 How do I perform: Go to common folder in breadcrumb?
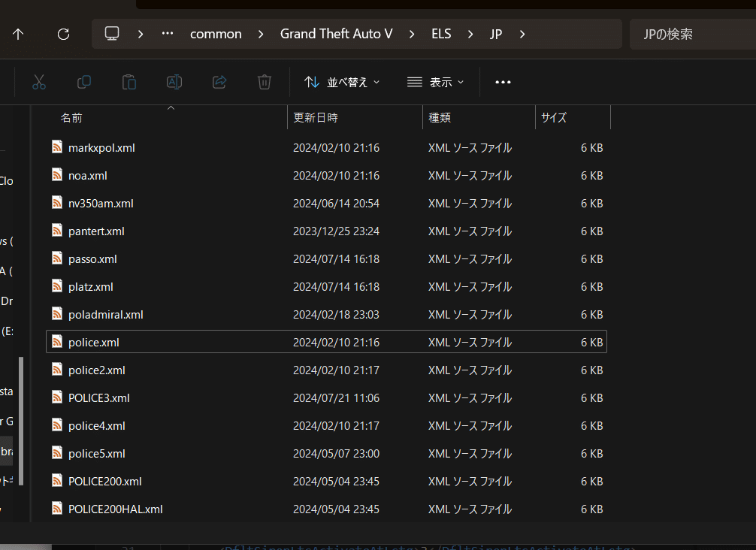[216, 35]
